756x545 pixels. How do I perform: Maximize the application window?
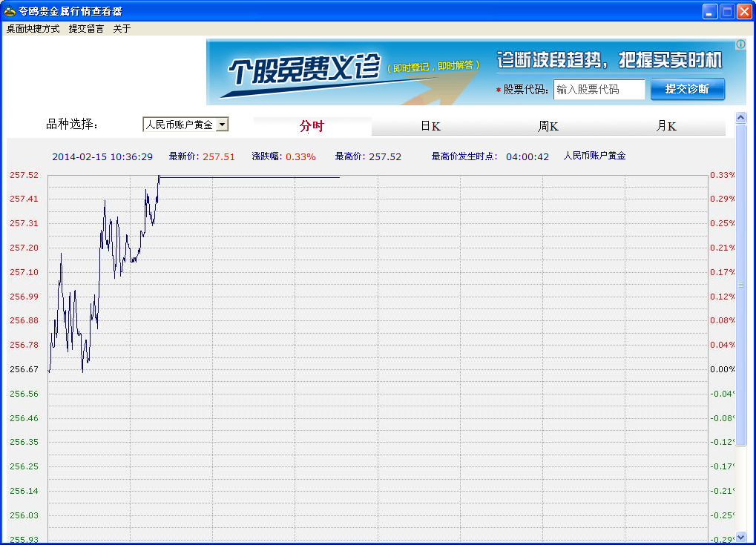(x=727, y=11)
